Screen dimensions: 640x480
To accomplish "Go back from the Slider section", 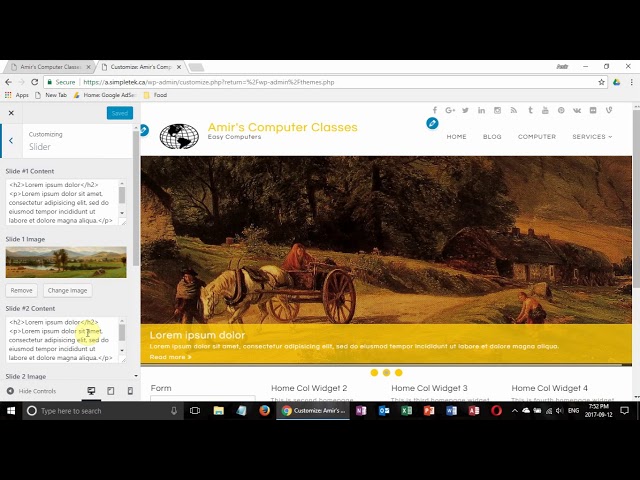I will pyautogui.click(x=11, y=140).
